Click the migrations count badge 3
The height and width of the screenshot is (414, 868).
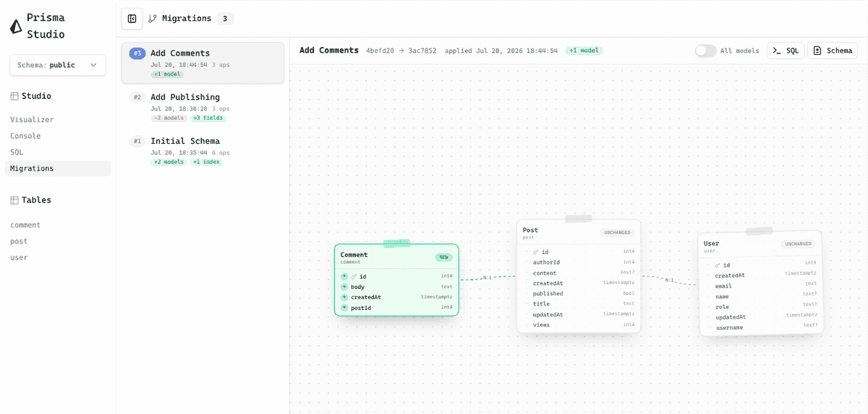coord(225,19)
